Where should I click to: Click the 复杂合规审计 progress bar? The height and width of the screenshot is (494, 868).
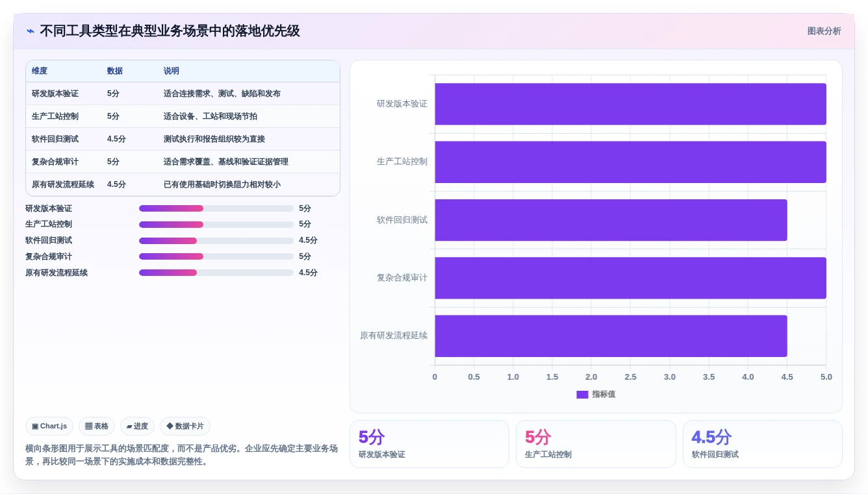(x=216, y=256)
